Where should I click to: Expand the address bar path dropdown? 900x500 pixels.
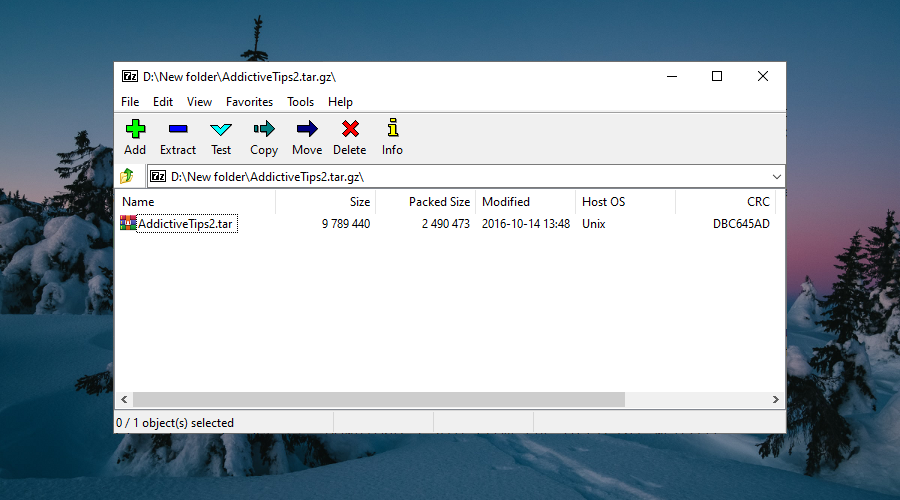(777, 177)
